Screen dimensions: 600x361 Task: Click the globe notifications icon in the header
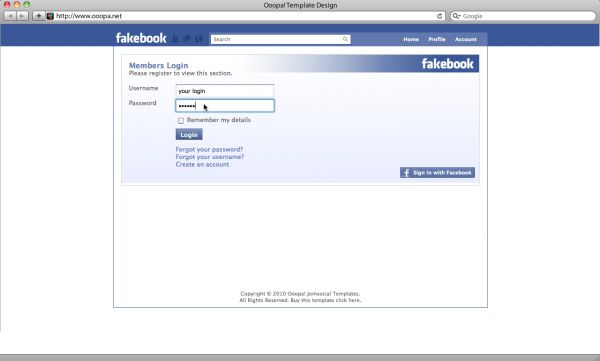tap(199, 39)
